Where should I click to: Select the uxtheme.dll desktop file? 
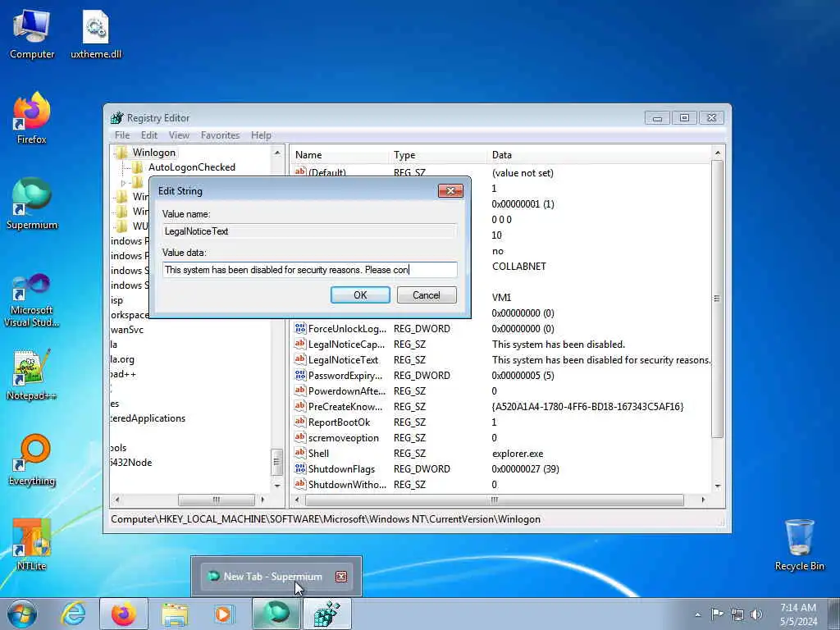coord(96,34)
